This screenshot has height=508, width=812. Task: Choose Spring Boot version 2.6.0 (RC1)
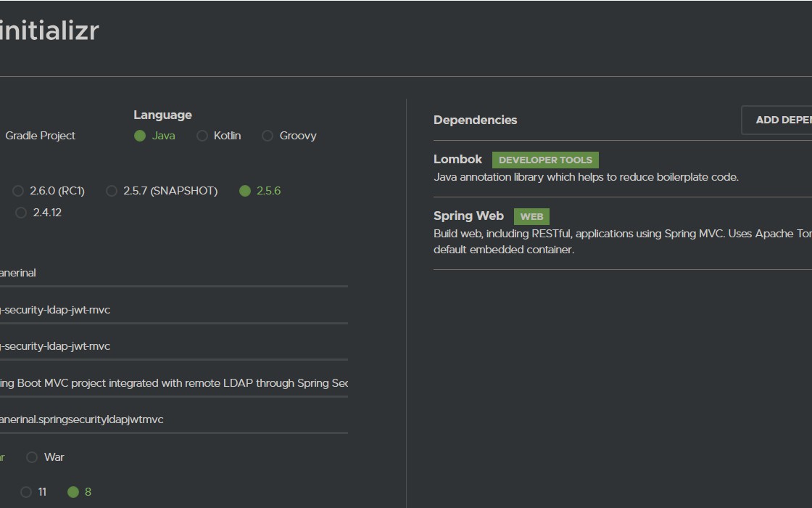[19, 191]
